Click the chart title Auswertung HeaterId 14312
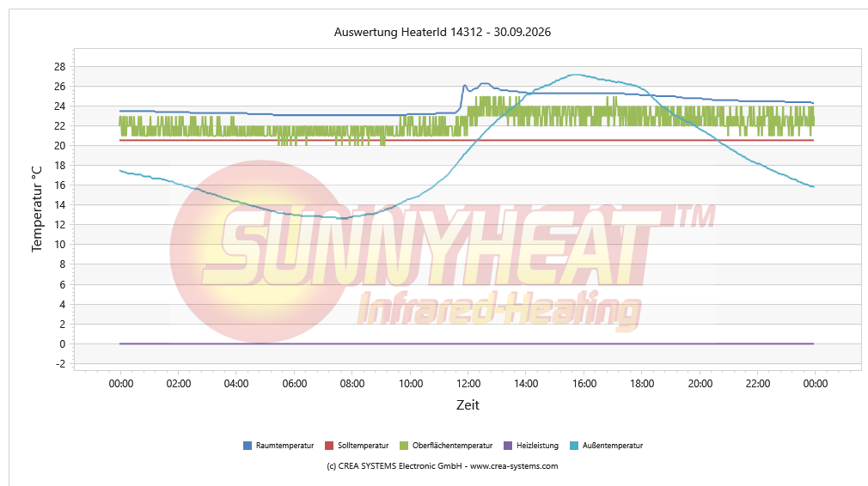The width and height of the screenshot is (868, 486). click(443, 32)
